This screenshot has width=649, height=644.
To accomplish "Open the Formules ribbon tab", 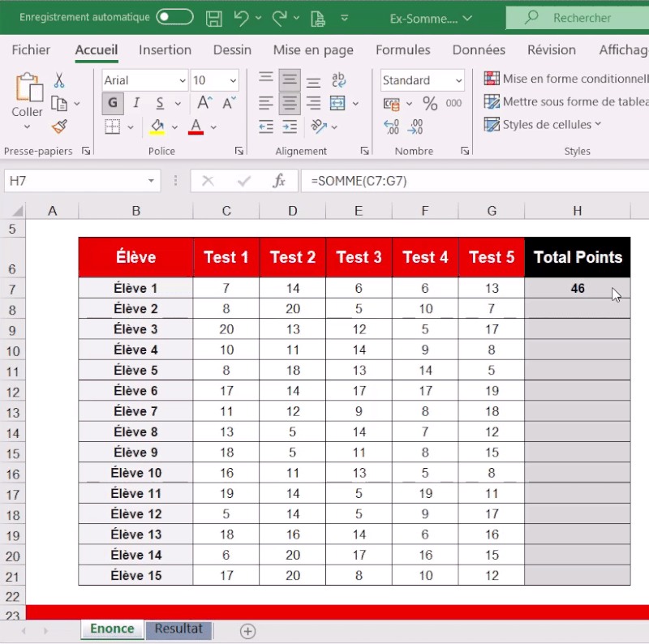I will click(x=402, y=50).
